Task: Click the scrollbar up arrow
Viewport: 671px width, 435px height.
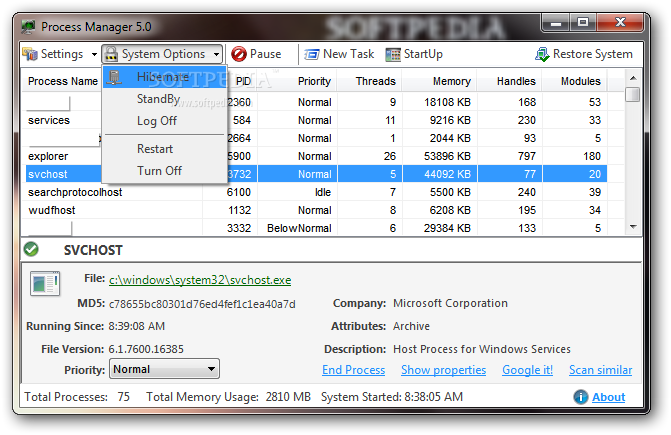Action: coord(633,78)
